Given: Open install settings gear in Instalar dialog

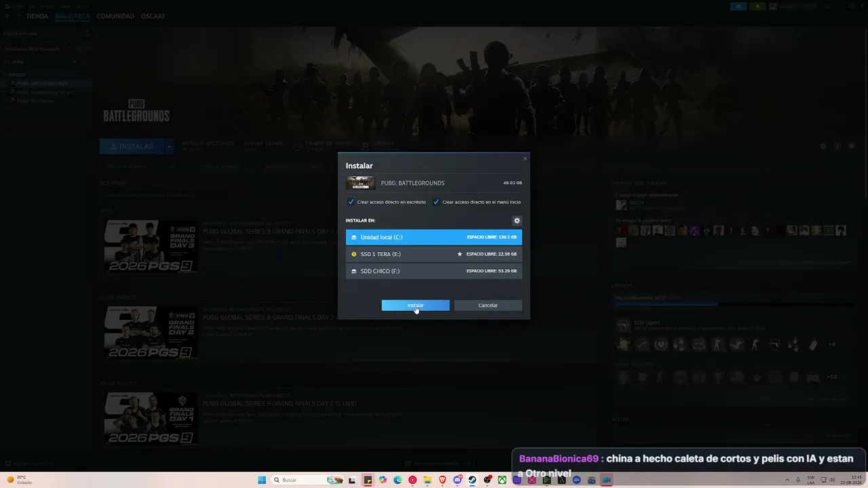Looking at the screenshot, I should pos(517,220).
